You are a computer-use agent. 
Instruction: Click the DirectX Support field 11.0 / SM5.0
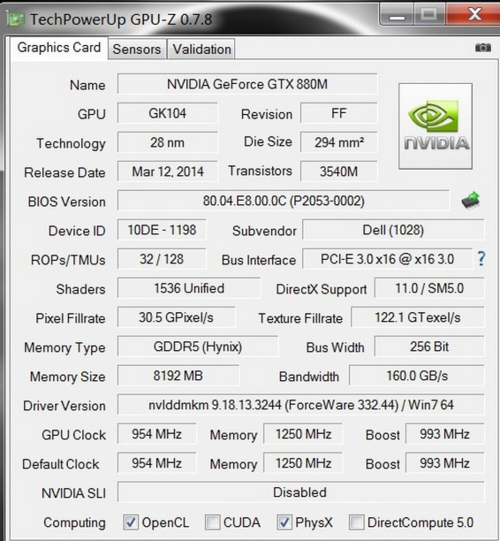[x=429, y=288]
